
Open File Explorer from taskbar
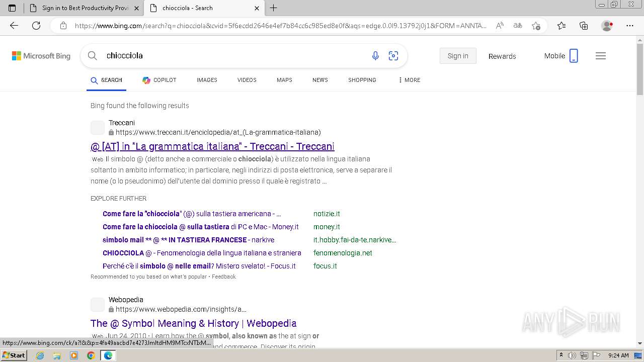pos(57,355)
